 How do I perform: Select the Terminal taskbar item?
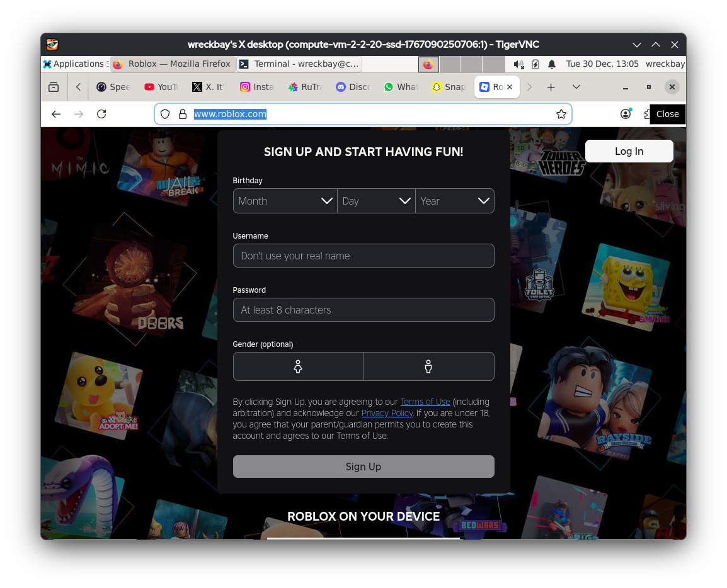(299, 64)
